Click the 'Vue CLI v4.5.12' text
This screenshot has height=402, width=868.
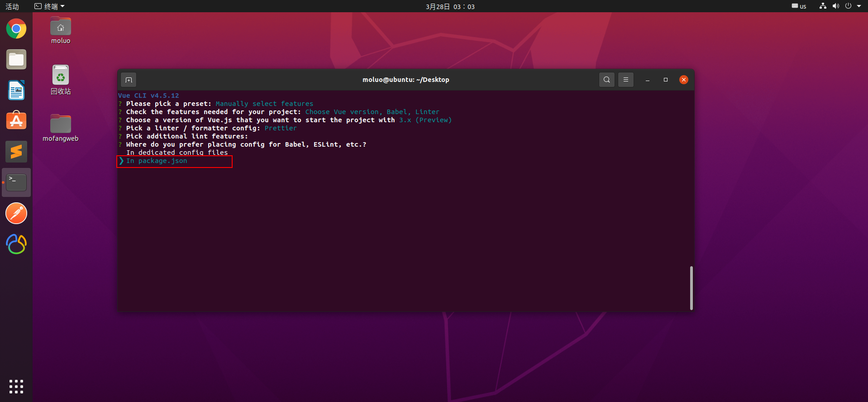pyautogui.click(x=148, y=96)
